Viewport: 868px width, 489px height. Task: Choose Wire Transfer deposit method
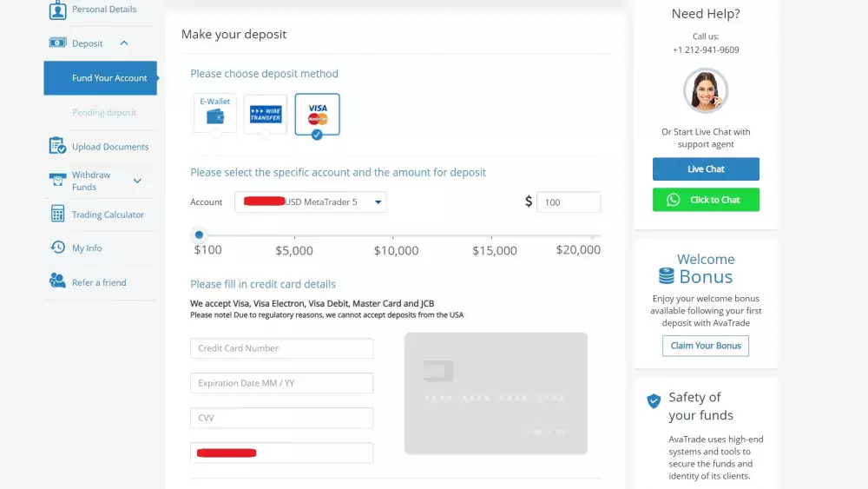click(x=266, y=114)
